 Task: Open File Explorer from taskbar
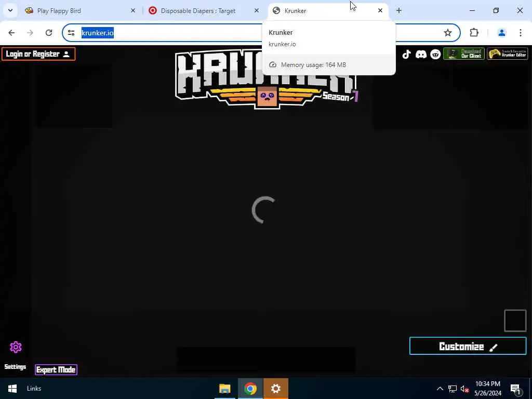(224, 389)
